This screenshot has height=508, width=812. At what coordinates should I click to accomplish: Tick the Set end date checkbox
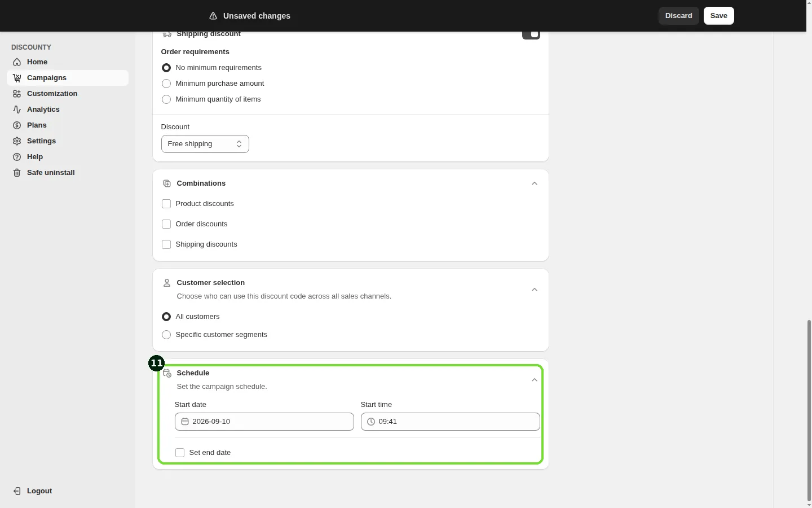pyautogui.click(x=180, y=453)
